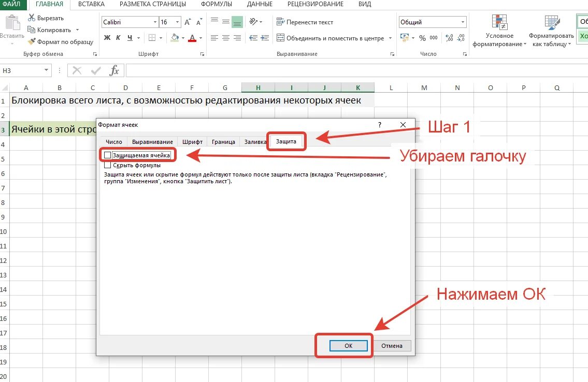This screenshot has height=382, width=588.
Task: Open Alignment group dialog launcher (Выравнивание)
Action: (392, 54)
